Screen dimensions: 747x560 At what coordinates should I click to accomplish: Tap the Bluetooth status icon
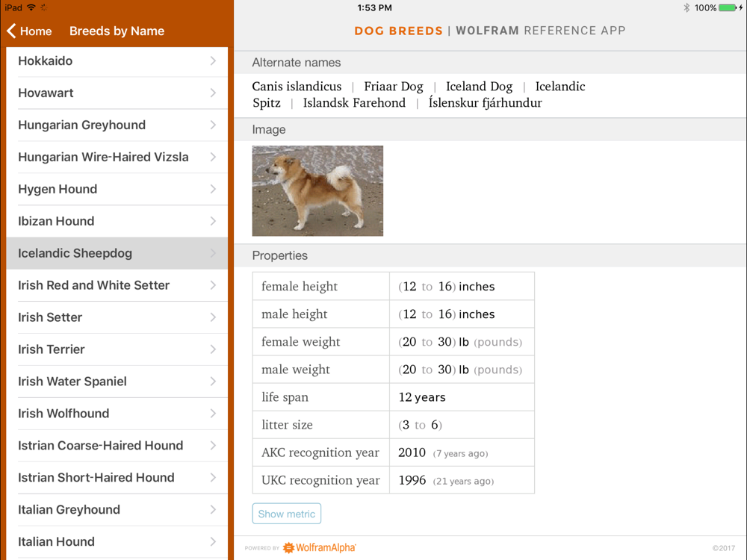click(686, 7)
